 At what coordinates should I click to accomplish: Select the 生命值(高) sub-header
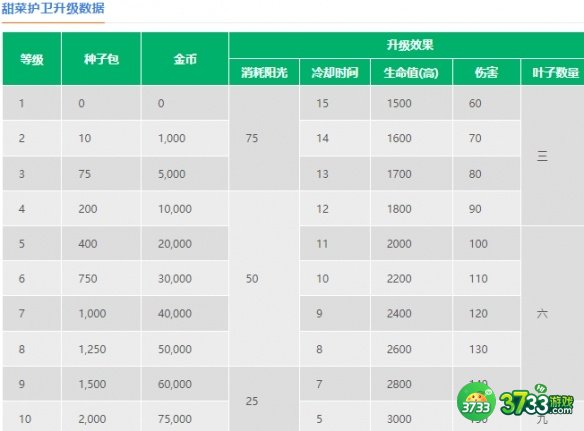click(412, 72)
